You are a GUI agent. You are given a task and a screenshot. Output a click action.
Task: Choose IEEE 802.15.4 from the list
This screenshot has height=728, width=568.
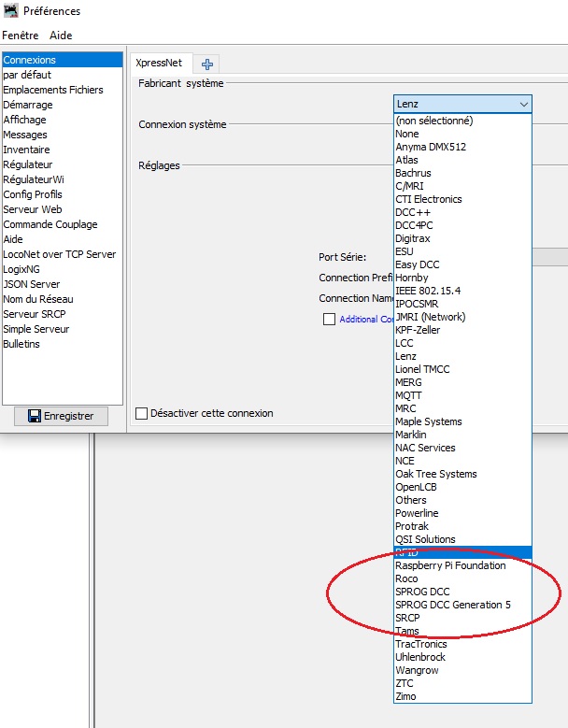click(x=462, y=291)
